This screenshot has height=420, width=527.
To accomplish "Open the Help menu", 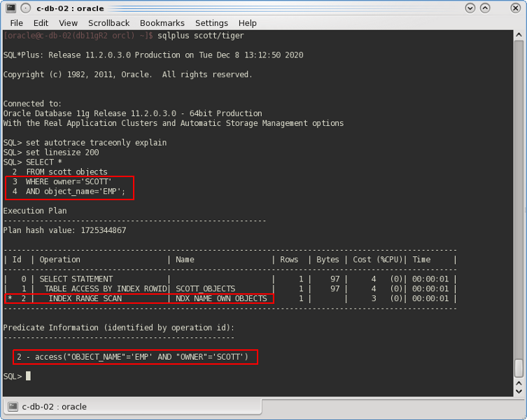I will click(x=247, y=23).
